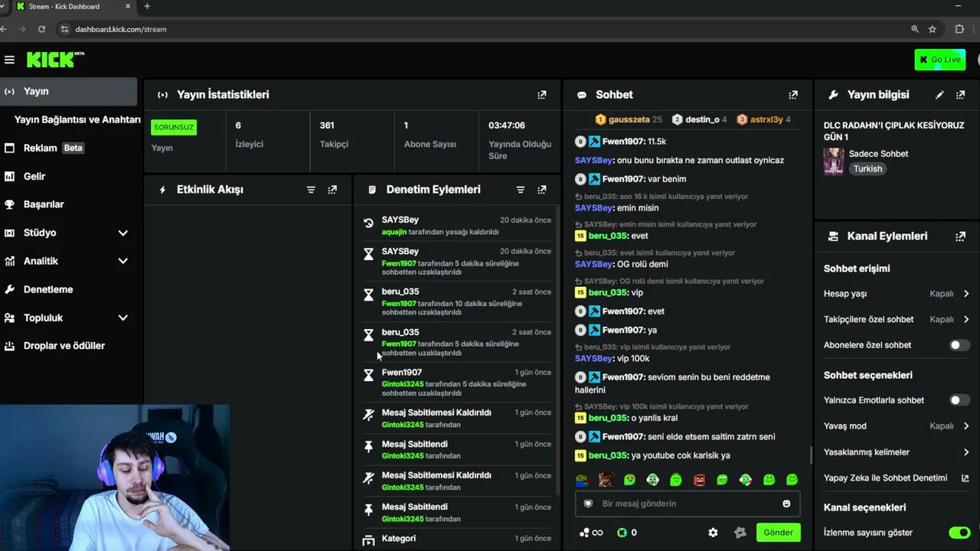The width and height of the screenshot is (980, 551).
Task: View the site information icon in the address bar
Action: [64, 29]
